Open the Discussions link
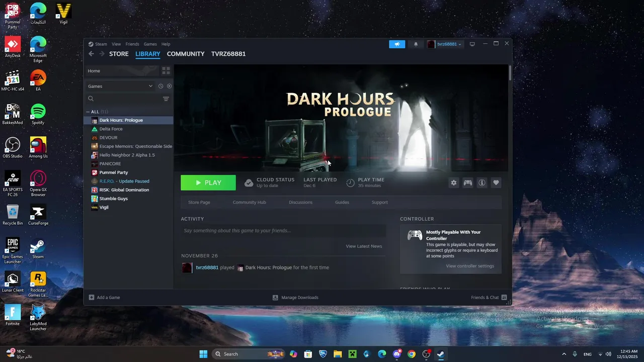 coord(300,202)
